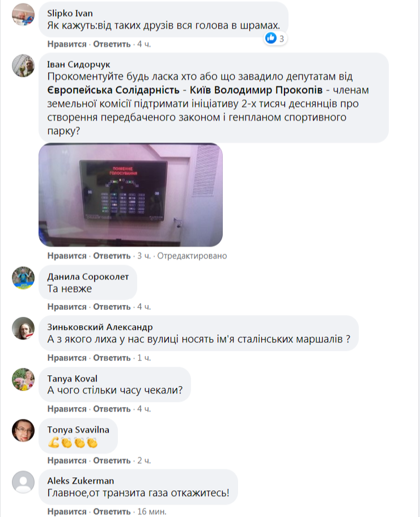
Task: Click the like reaction count on Slipko Ivan's comment
Action: point(275,39)
